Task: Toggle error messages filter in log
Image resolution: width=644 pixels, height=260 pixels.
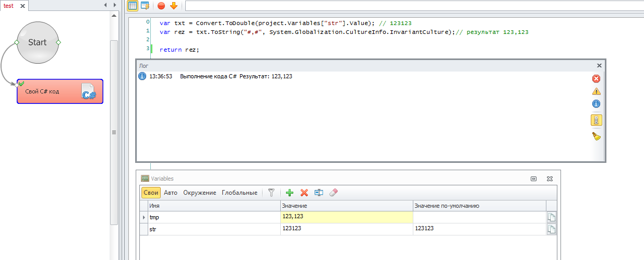Action: coord(596,79)
